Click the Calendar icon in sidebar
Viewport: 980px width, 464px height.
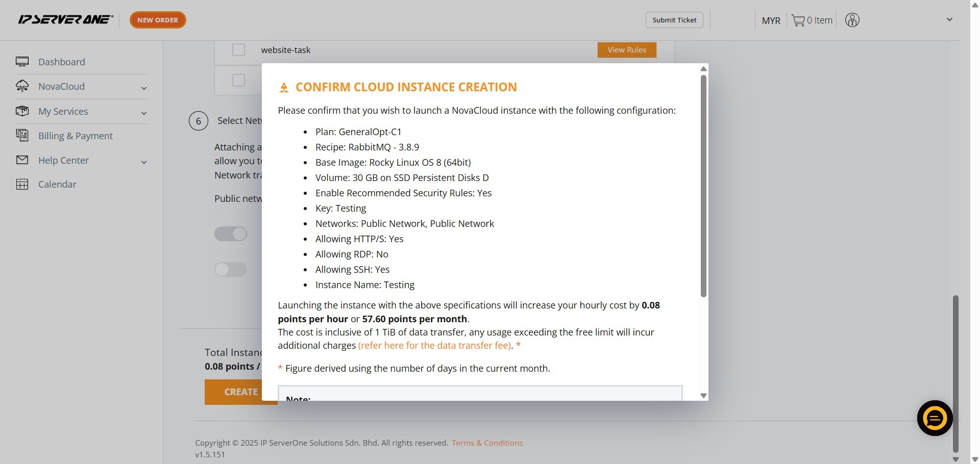(x=22, y=184)
